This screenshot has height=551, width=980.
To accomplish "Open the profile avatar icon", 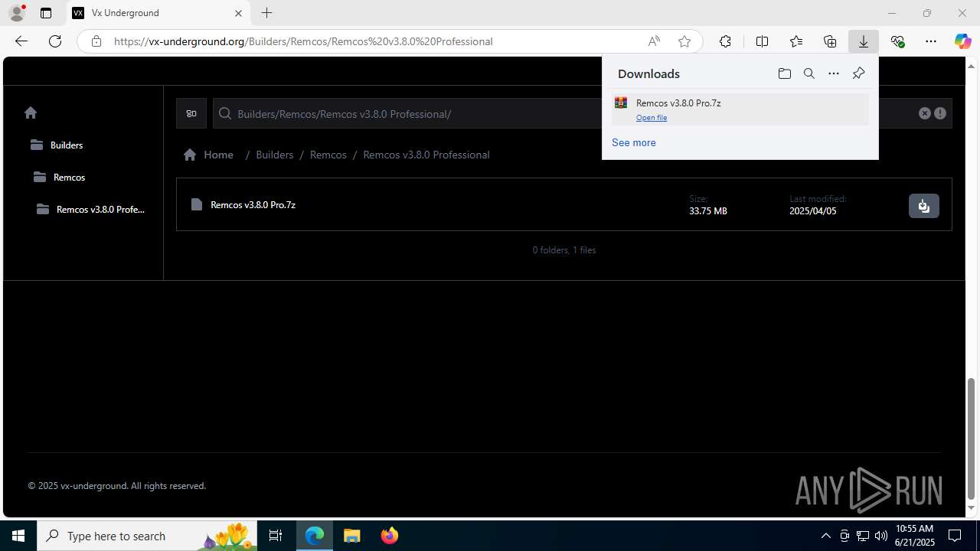I will 17,13.
